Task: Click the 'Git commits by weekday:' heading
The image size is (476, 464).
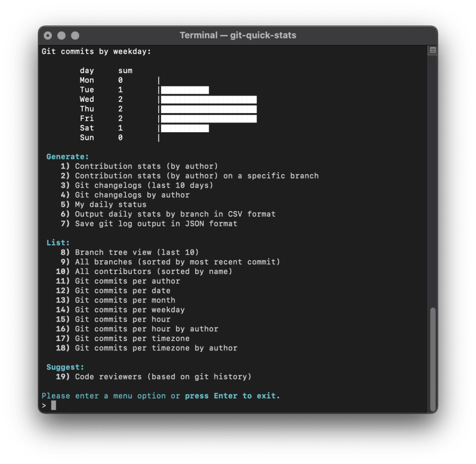Action: click(96, 51)
